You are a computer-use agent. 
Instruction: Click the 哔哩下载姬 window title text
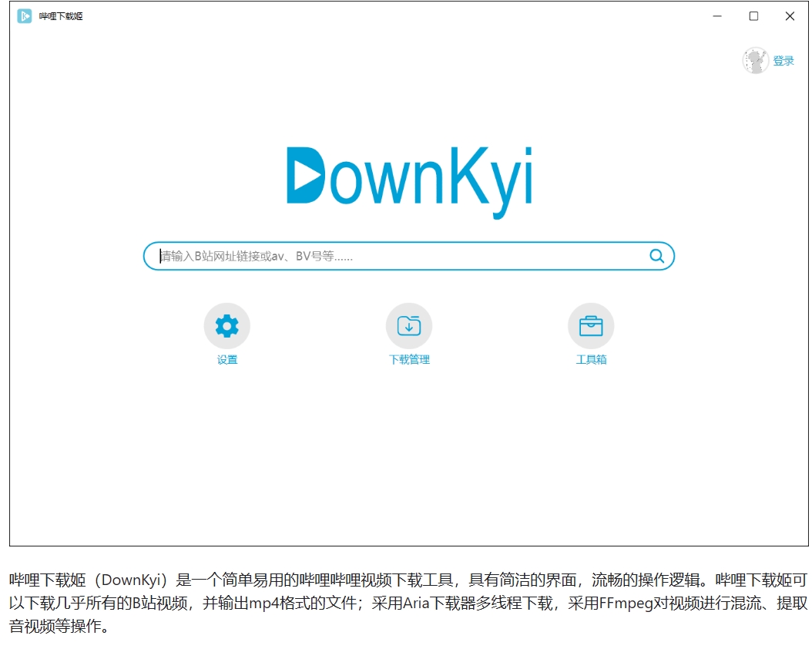point(61,17)
